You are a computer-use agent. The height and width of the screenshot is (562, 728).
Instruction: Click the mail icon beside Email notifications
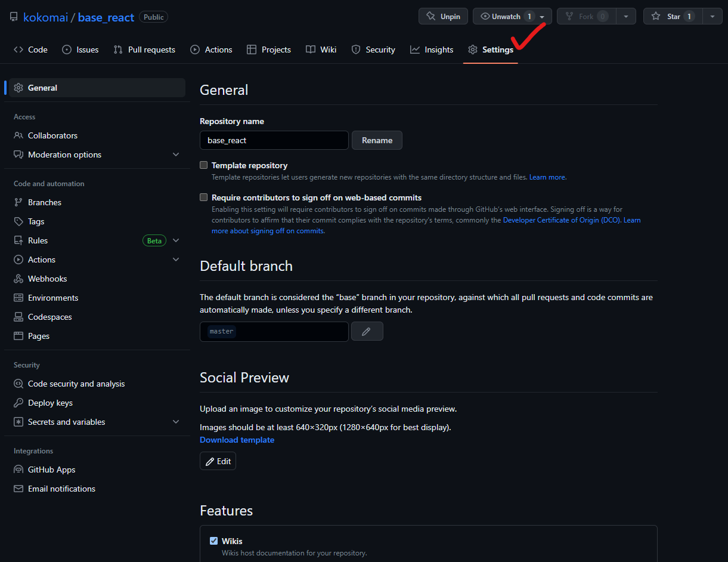coord(18,489)
